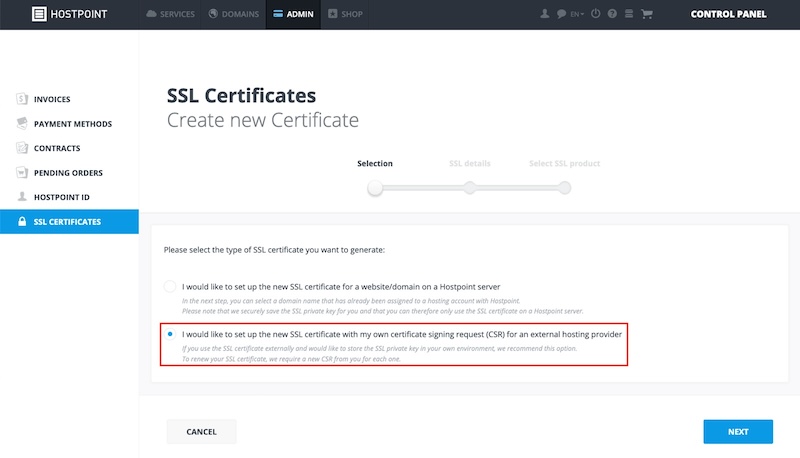
Task: Click the Contracts sidebar icon
Action: [22, 148]
